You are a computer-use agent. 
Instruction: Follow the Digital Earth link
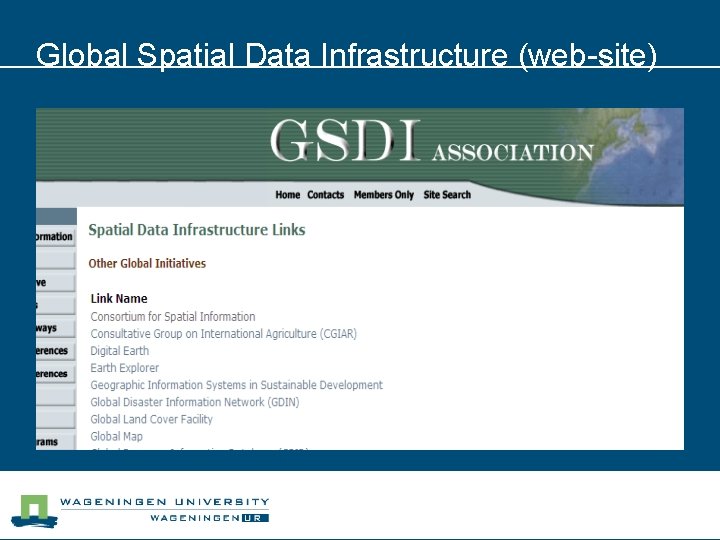pos(119,351)
